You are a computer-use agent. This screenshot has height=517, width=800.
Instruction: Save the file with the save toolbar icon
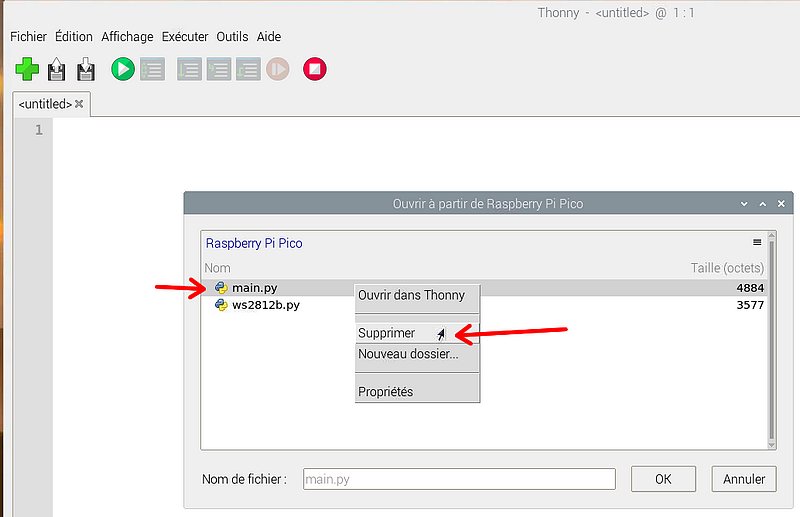(x=86, y=69)
